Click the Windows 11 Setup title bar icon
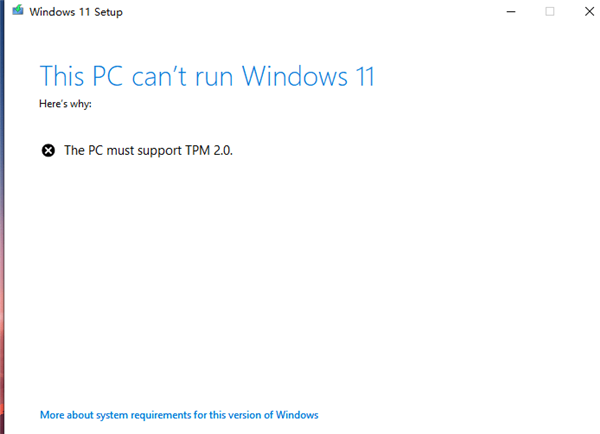 pyautogui.click(x=18, y=10)
